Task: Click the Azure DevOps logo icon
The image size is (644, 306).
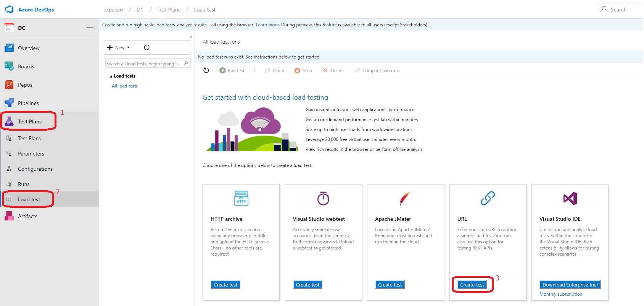Action: [x=9, y=9]
